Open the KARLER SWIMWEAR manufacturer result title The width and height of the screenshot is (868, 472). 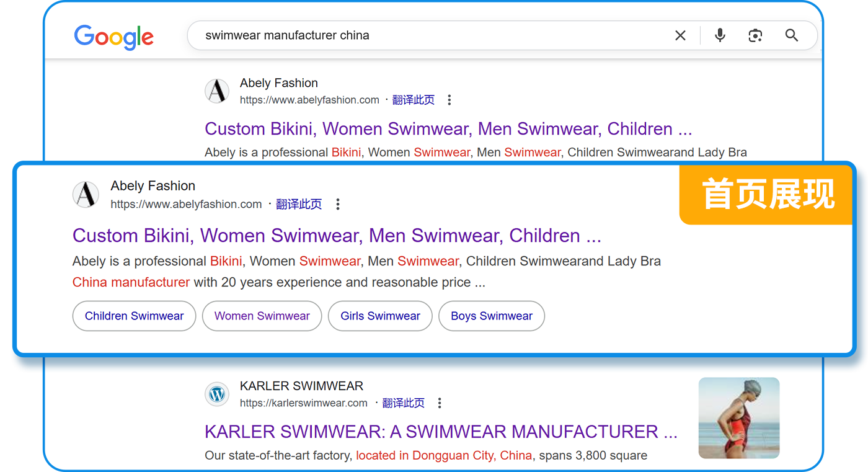(440, 432)
